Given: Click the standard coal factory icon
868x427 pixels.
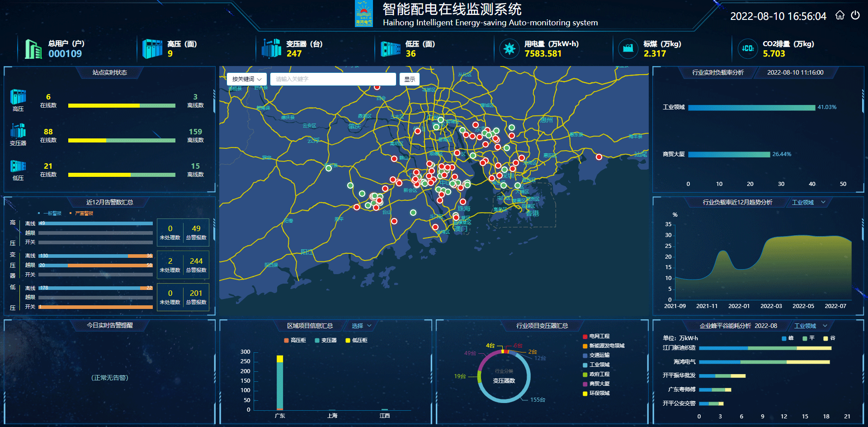Looking at the screenshot, I should point(628,48).
